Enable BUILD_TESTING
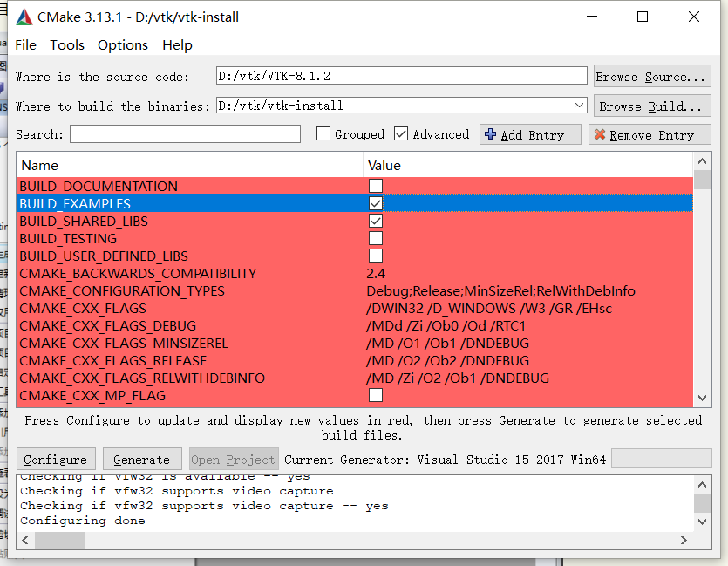This screenshot has height=566, width=728. [x=375, y=237]
